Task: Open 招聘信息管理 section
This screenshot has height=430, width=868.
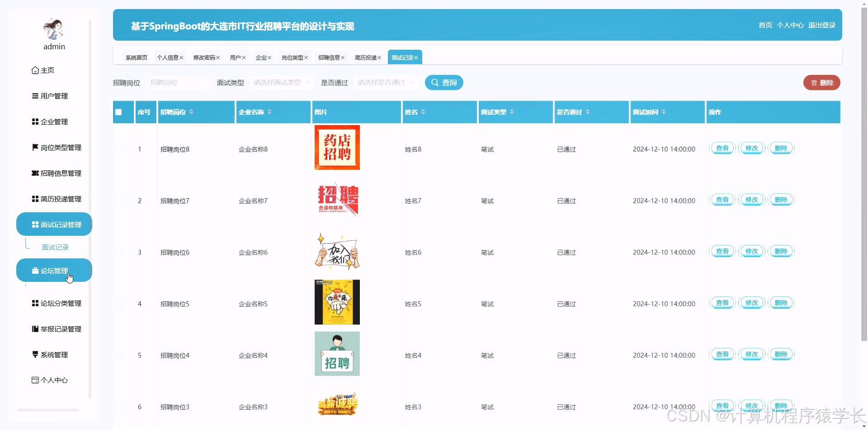Action: [57, 173]
